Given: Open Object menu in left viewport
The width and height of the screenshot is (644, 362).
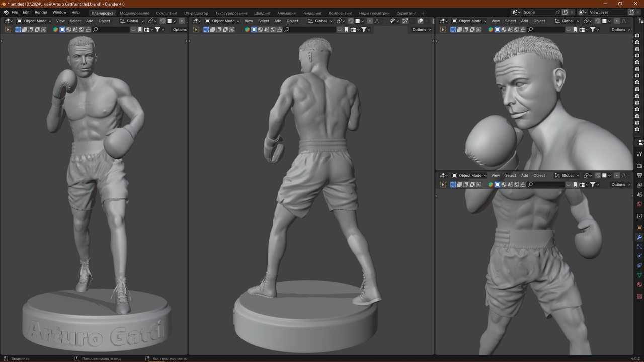Looking at the screenshot, I should point(104,21).
